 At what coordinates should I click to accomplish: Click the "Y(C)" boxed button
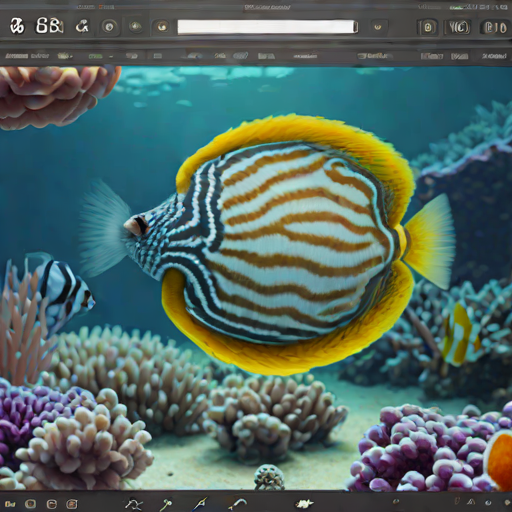(x=458, y=27)
